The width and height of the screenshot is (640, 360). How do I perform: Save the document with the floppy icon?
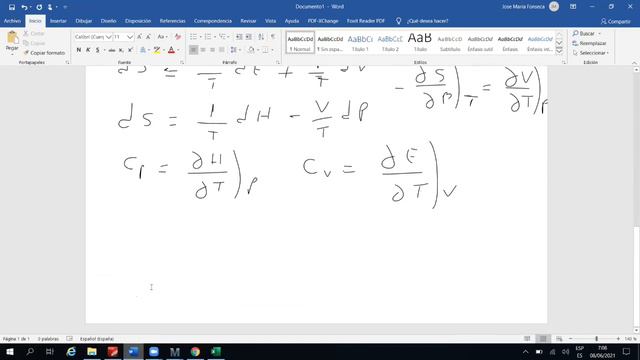[x=11, y=7]
